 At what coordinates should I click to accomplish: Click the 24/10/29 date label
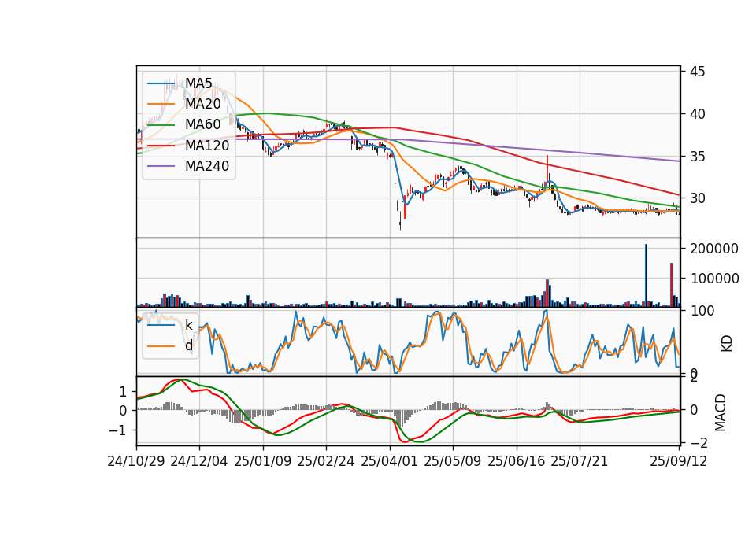[x=136, y=461]
